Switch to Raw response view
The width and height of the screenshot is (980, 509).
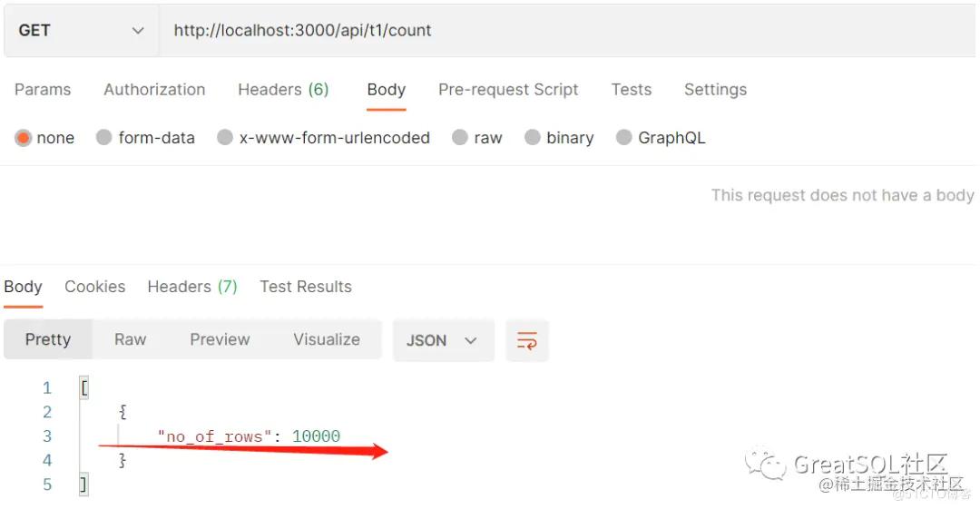click(x=130, y=339)
